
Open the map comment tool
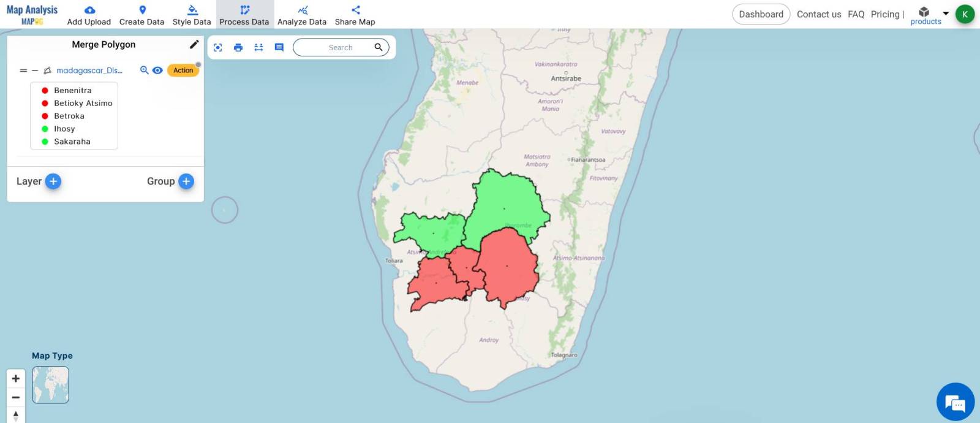point(279,47)
